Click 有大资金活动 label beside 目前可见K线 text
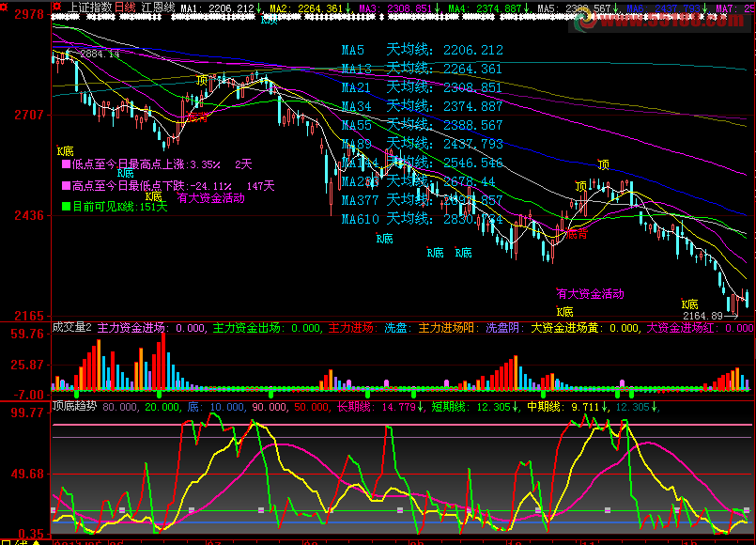 click(x=211, y=198)
